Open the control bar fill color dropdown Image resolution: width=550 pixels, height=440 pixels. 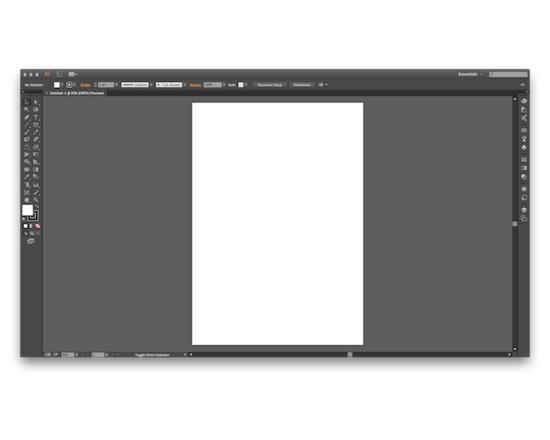pyautogui.click(x=62, y=85)
